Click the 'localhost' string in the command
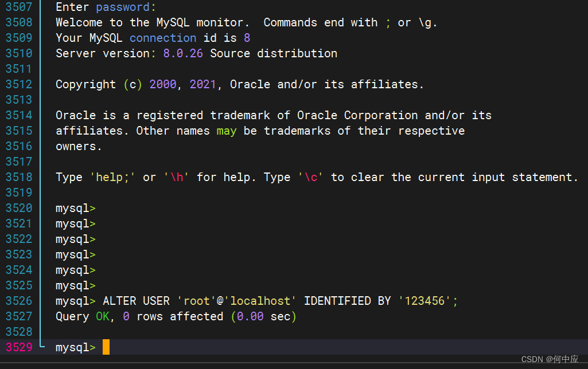 point(260,301)
